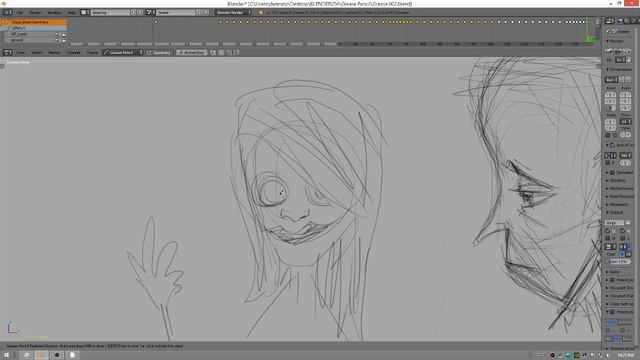Open the Render menu in top bar
The image size is (640, 360).
[35, 13]
